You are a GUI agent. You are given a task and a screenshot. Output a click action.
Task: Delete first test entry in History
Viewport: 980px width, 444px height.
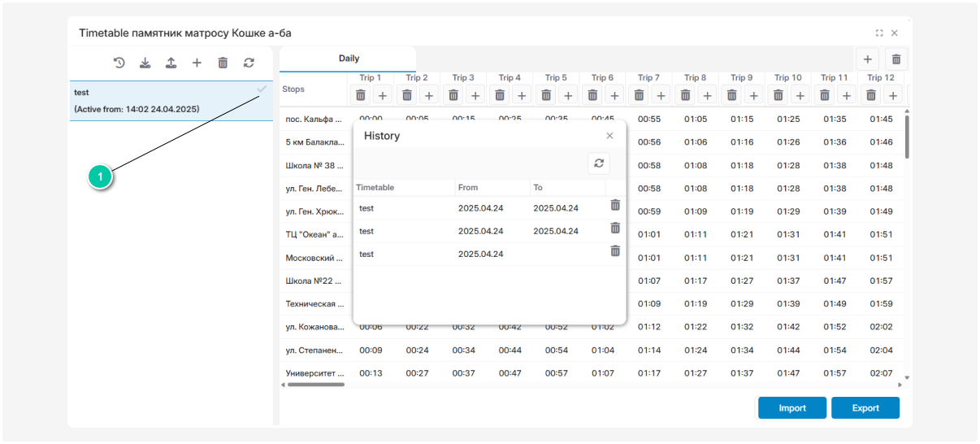point(615,206)
